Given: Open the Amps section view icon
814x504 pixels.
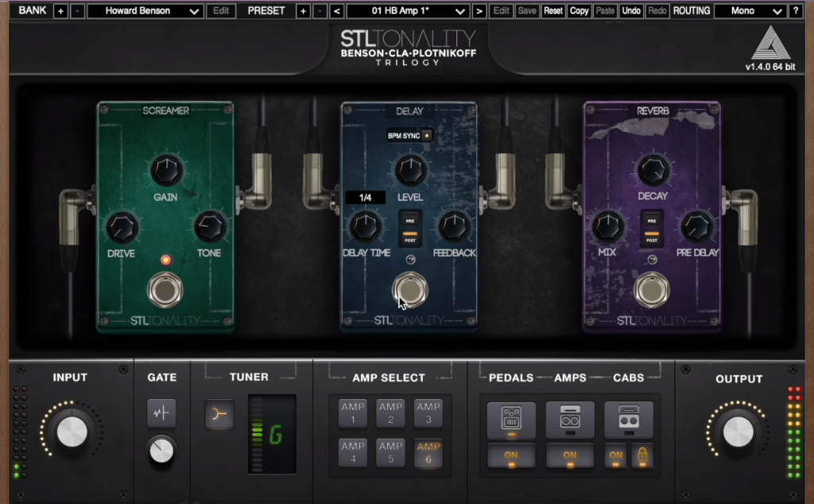Looking at the screenshot, I should click(x=569, y=418).
